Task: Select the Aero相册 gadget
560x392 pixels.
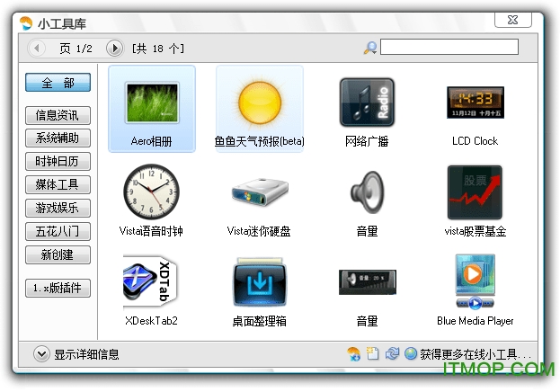Action: click(152, 109)
